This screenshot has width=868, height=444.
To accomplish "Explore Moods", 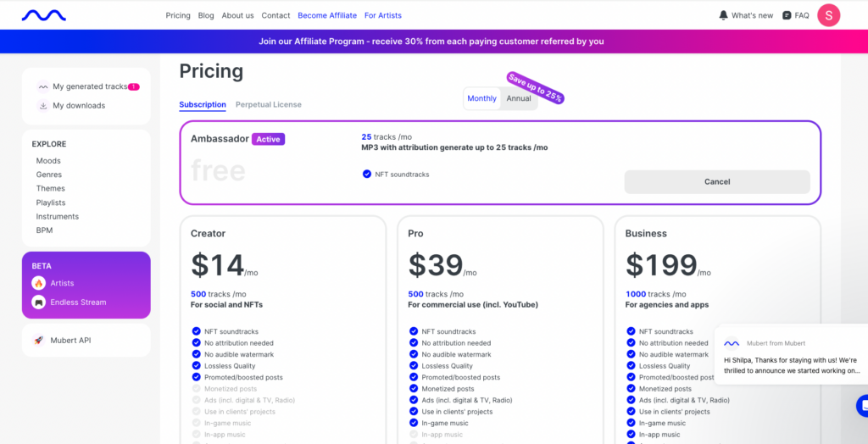I will 48,160.
